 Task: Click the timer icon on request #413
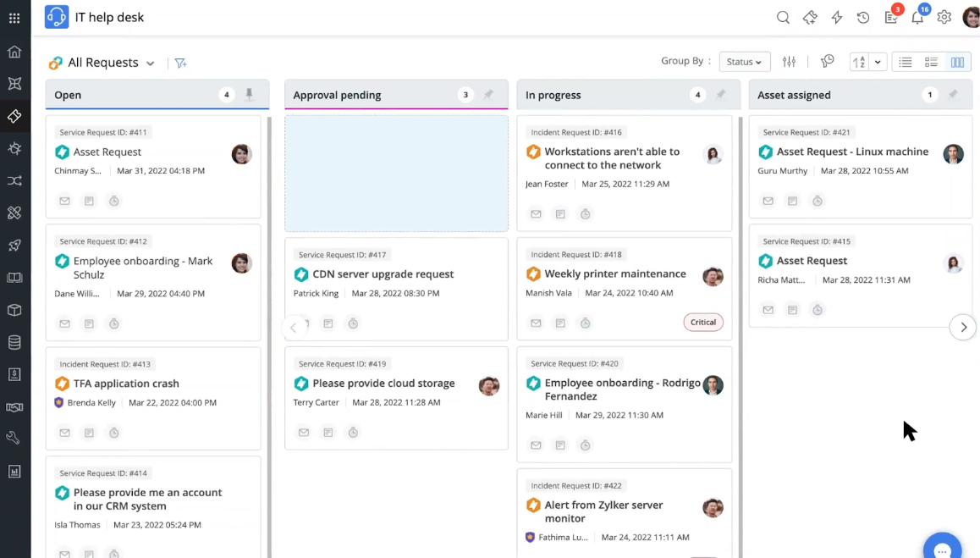tap(113, 433)
